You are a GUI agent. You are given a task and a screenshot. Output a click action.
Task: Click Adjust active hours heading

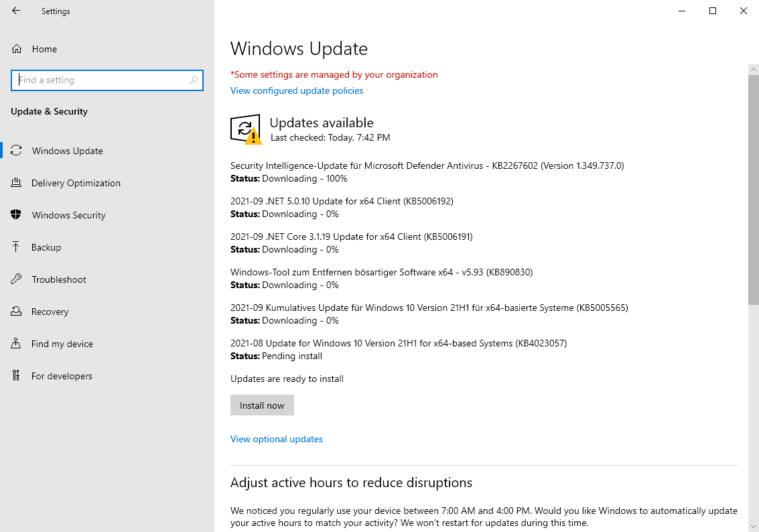pyautogui.click(x=352, y=482)
